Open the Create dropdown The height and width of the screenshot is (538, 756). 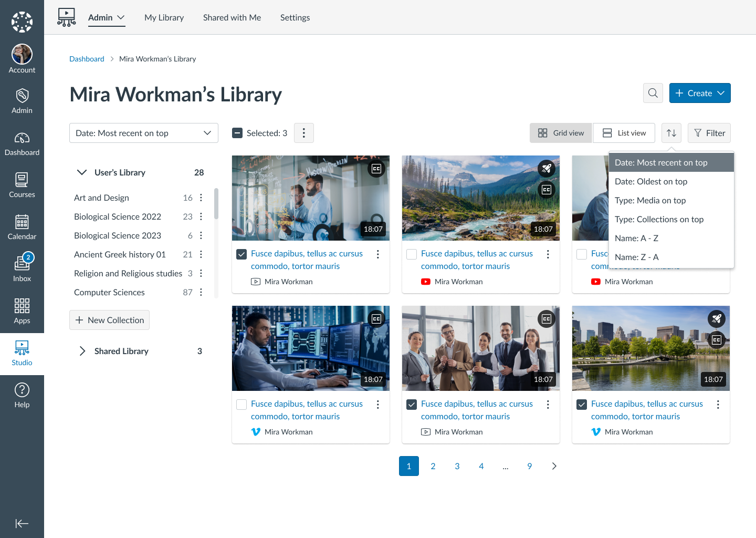(x=700, y=93)
